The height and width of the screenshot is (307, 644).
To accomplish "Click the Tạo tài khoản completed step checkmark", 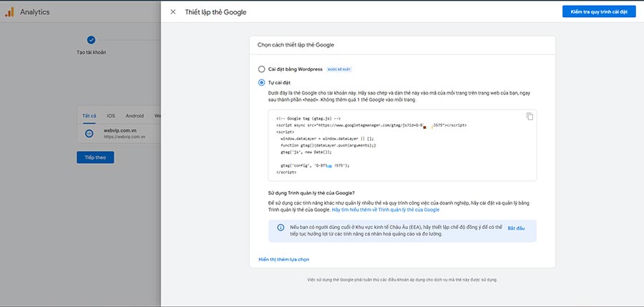I will click(x=91, y=40).
